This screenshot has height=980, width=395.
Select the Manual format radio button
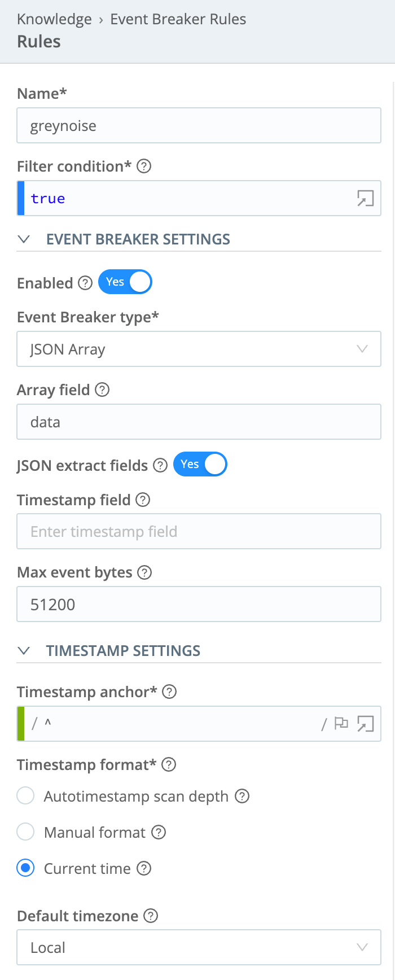click(25, 832)
